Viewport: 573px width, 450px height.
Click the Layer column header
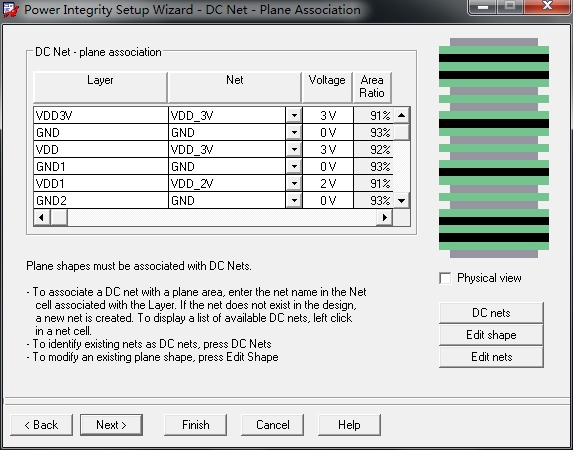coord(100,87)
